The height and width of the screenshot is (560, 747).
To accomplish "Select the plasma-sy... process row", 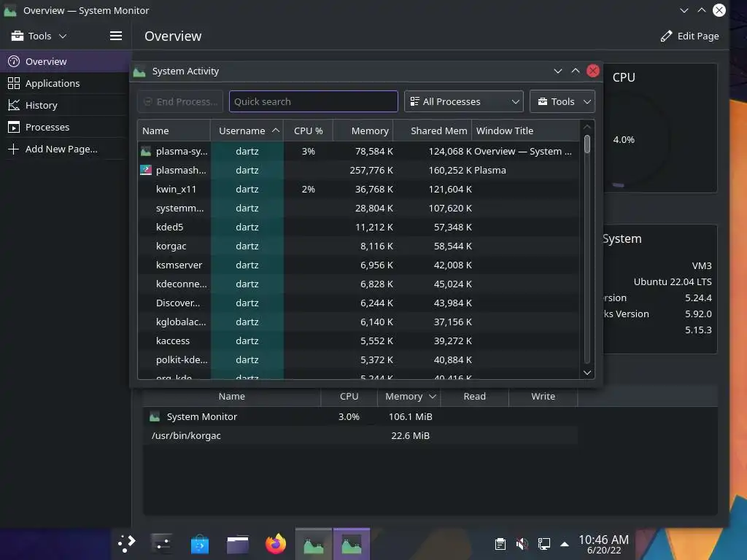I will tap(359, 151).
